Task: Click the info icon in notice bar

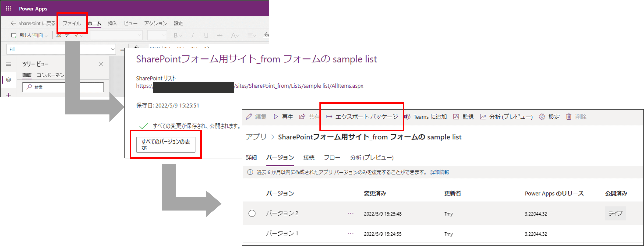Action: (250, 172)
